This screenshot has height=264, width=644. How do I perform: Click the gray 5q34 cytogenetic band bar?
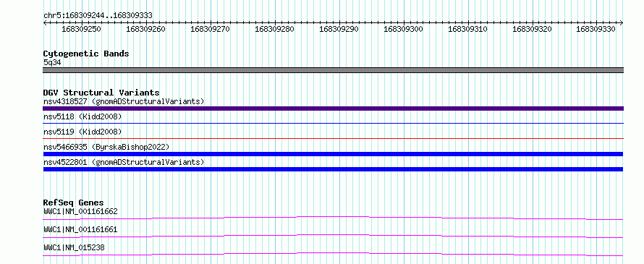pyautogui.click(x=333, y=70)
